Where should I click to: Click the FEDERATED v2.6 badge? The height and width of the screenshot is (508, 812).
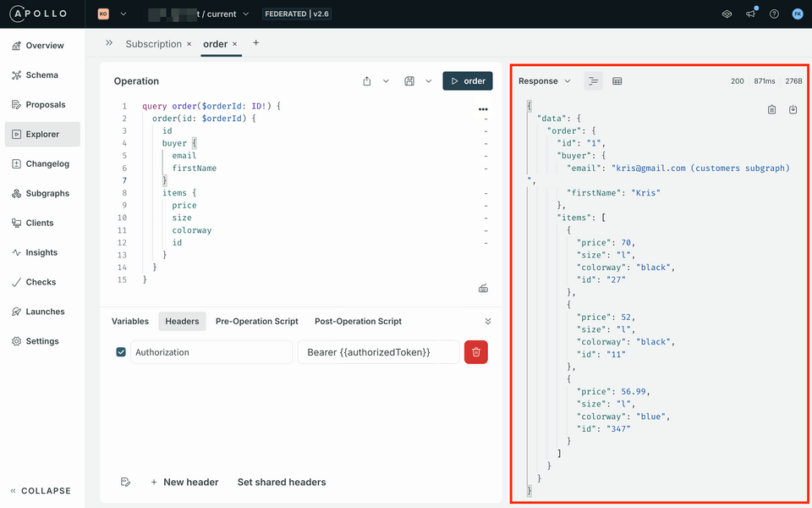(297, 14)
